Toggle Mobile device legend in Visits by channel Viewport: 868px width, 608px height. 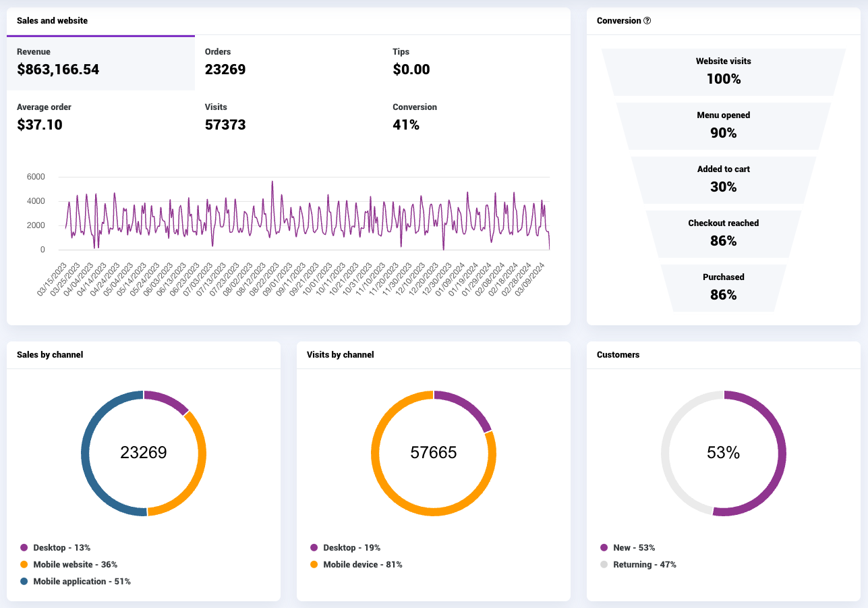[x=356, y=565]
